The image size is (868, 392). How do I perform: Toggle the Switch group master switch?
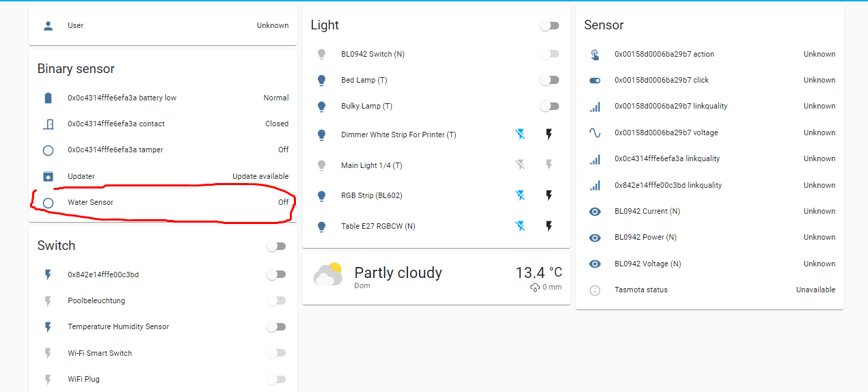coord(276,247)
